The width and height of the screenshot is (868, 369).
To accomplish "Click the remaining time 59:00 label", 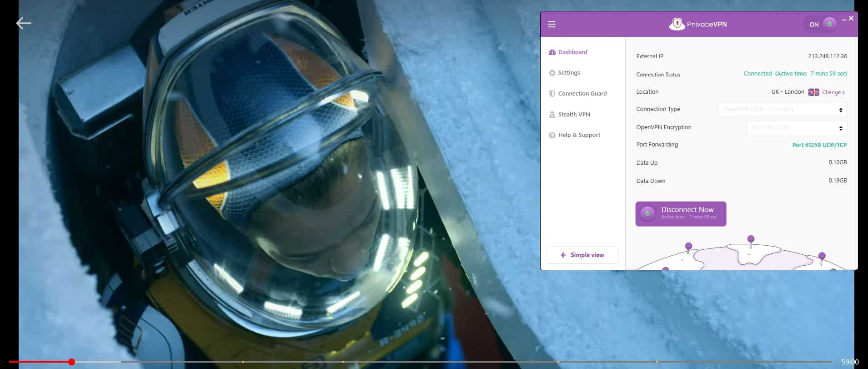I will [x=850, y=362].
